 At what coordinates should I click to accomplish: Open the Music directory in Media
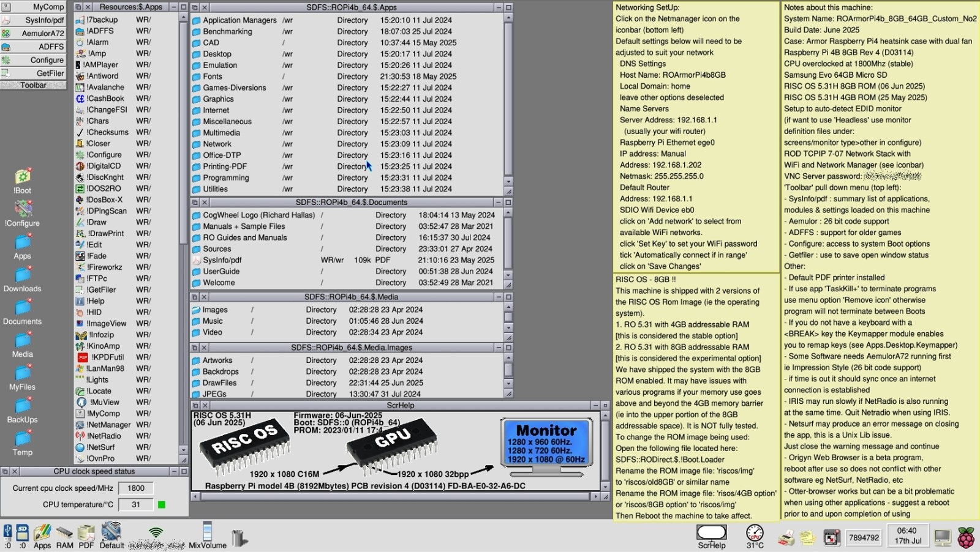pyautogui.click(x=207, y=321)
